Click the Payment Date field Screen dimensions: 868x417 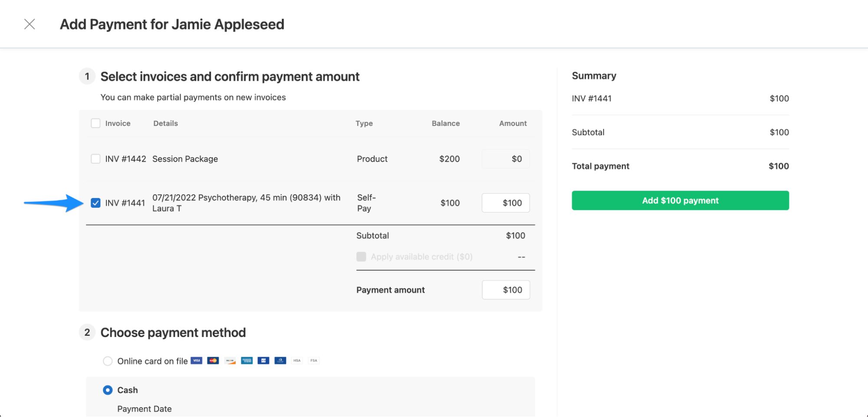[145, 409]
